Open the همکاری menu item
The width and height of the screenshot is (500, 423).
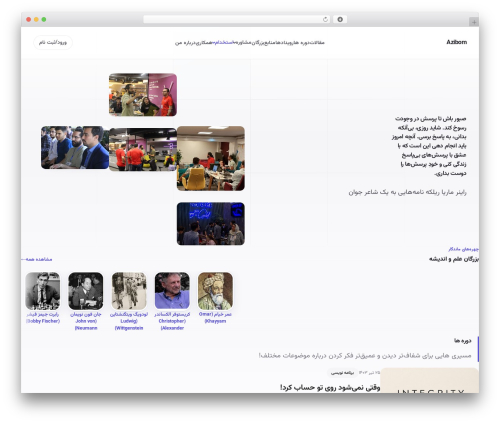pos(203,43)
